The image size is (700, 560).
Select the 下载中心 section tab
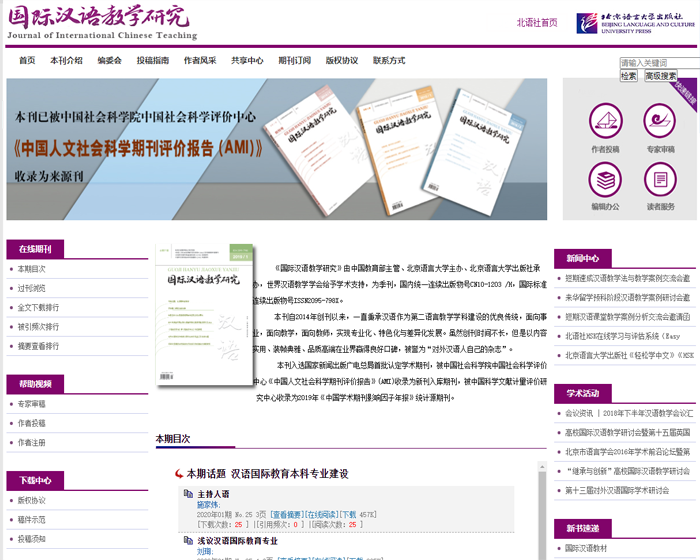pos(35,481)
